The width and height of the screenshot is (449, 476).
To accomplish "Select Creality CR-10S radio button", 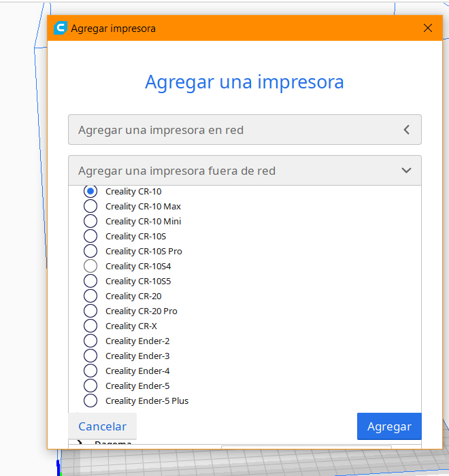I will coord(90,237).
